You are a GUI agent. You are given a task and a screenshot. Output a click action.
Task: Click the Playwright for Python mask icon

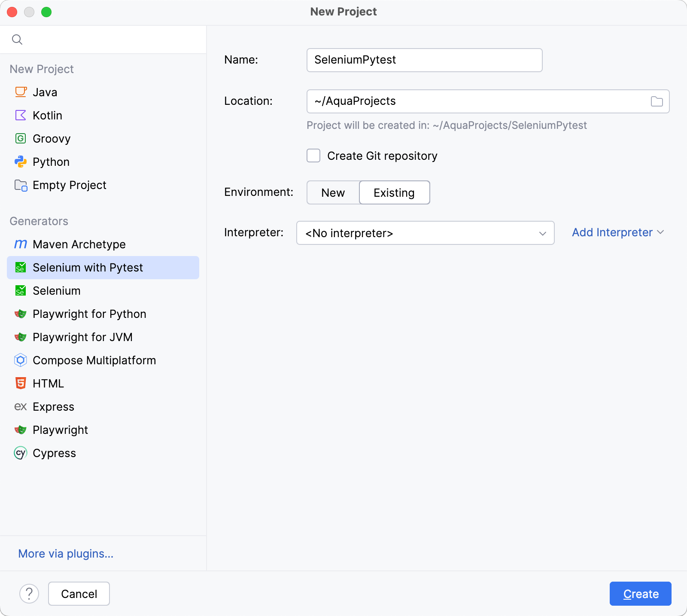pos(21,314)
